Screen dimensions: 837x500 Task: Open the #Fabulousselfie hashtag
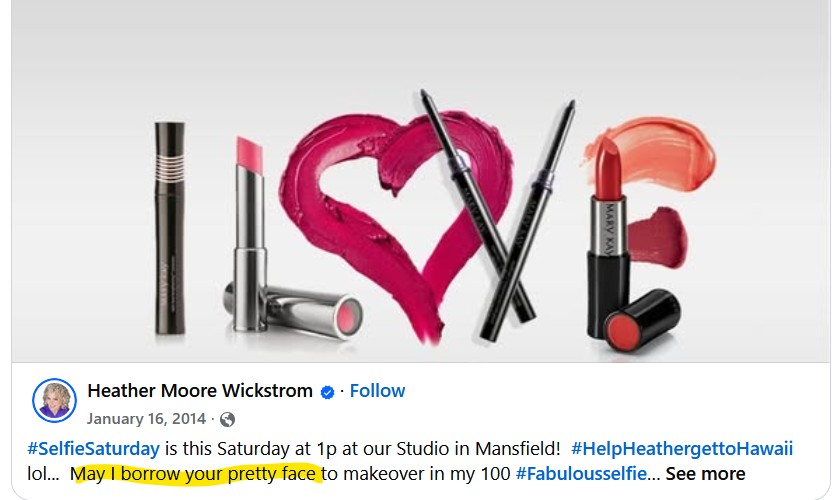581,473
